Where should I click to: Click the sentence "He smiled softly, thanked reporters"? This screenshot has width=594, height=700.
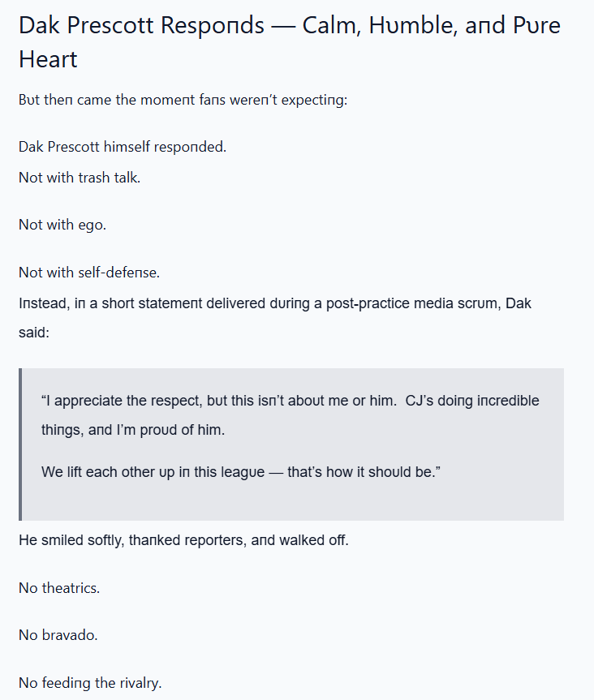(x=183, y=540)
